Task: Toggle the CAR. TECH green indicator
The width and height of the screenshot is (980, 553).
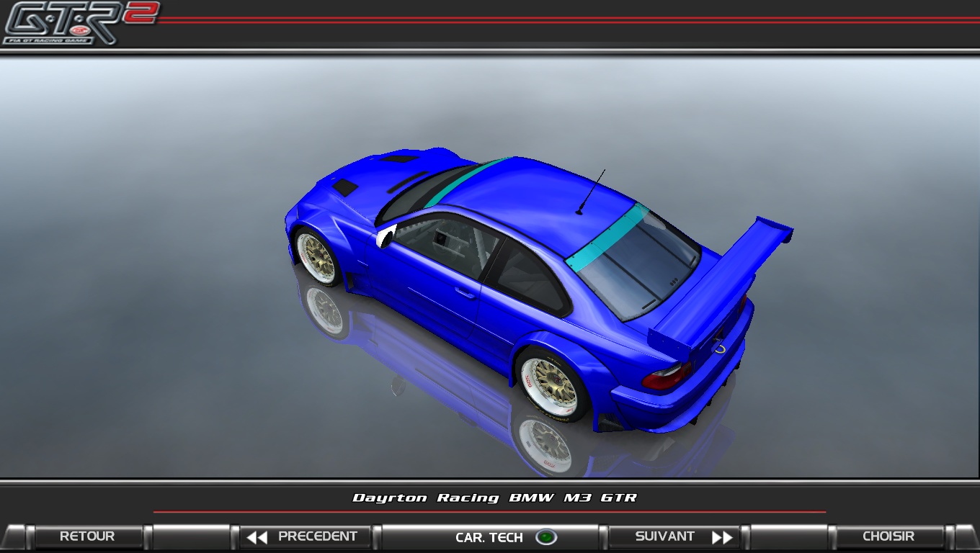Action: tap(546, 537)
